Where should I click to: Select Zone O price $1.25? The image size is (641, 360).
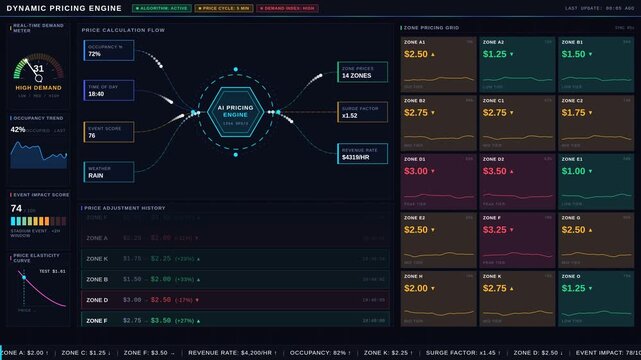coord(573,288)
